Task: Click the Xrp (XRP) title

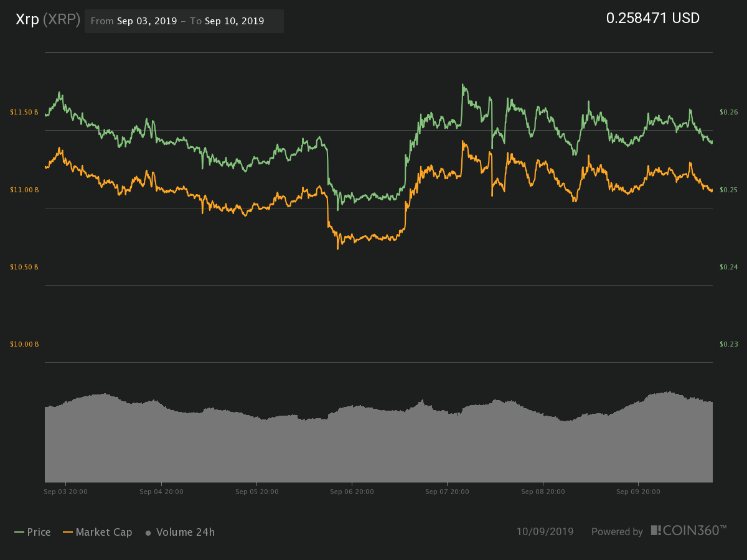Action: (x=48, y=20)
